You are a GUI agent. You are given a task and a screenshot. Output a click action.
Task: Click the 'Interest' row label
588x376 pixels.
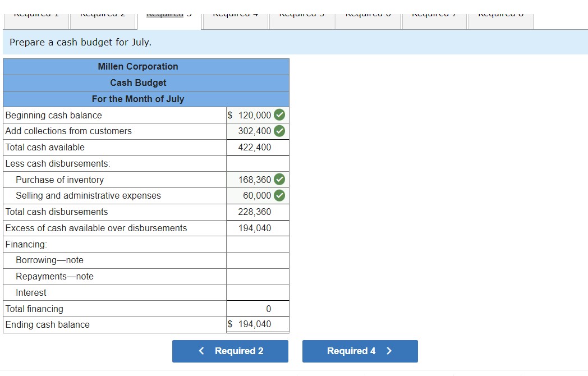coord(31,293)
